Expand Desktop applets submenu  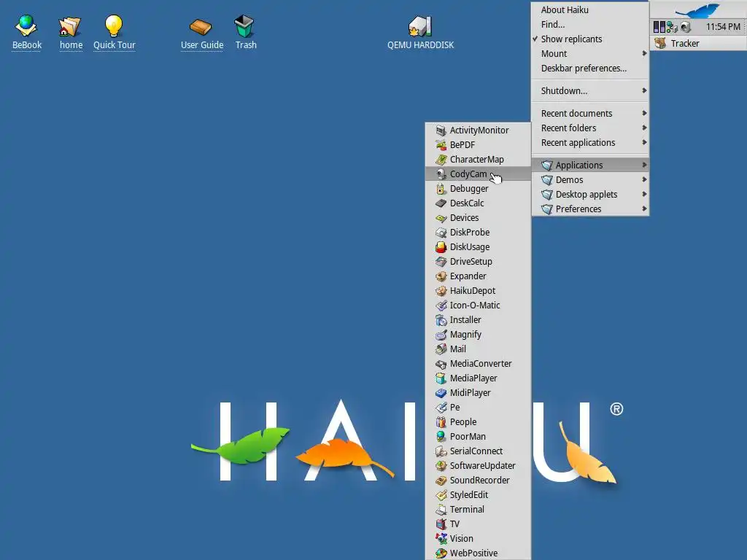tap(590, 194)
